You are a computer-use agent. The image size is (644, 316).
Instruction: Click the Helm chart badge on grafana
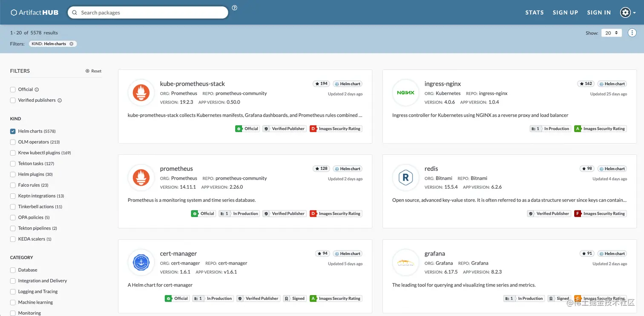tap(612, 254)
